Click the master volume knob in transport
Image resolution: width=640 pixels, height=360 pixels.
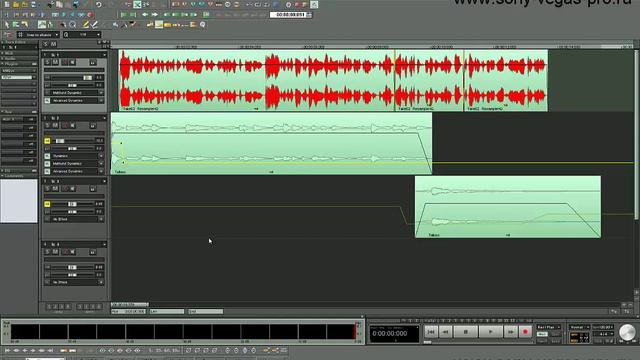pyautogui.click(x=627, y=332)
